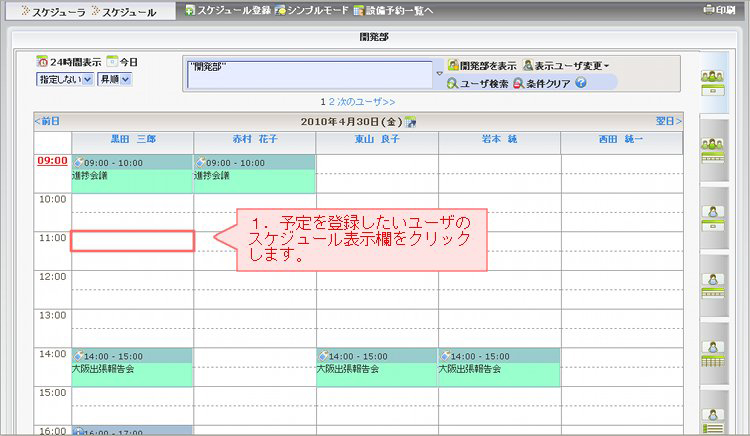Open 黒田's 09:00 進捗会議 event
The width and height of the screenshot is (750, 436).
pos(132,174)
